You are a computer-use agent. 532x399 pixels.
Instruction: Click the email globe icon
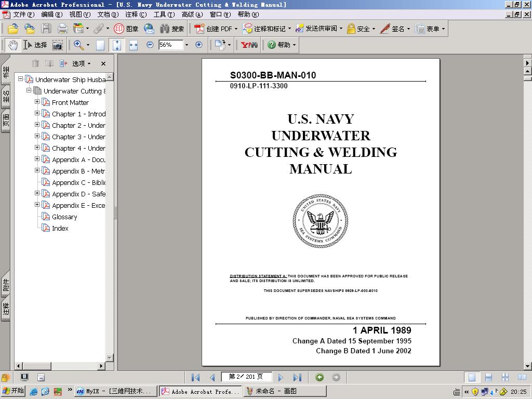point(149,29)
